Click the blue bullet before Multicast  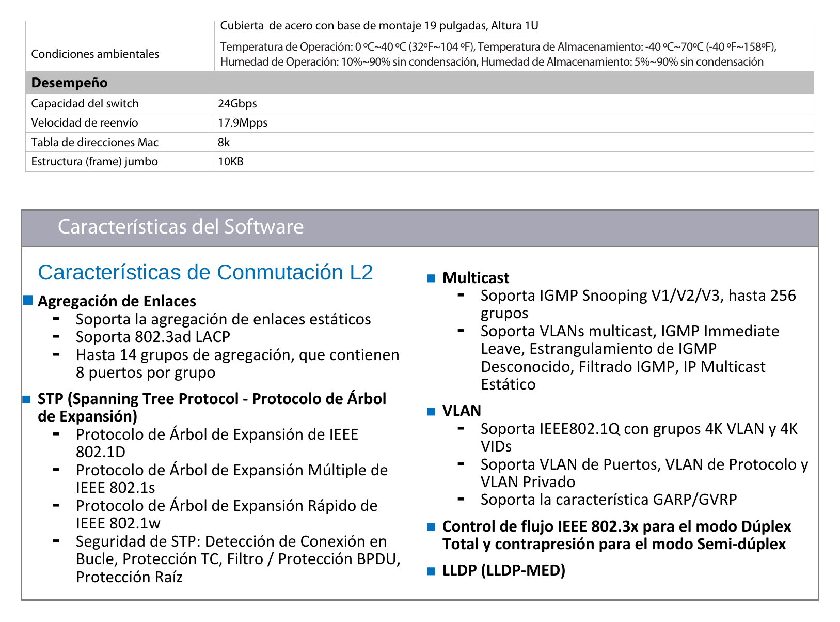click(432, 278)
